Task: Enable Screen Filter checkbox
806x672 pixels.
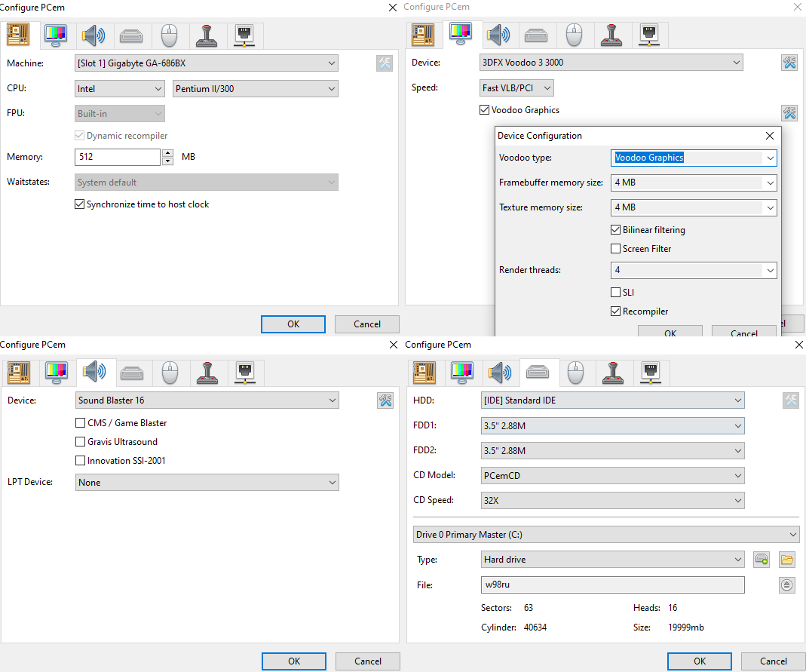Action: point(615,249)
